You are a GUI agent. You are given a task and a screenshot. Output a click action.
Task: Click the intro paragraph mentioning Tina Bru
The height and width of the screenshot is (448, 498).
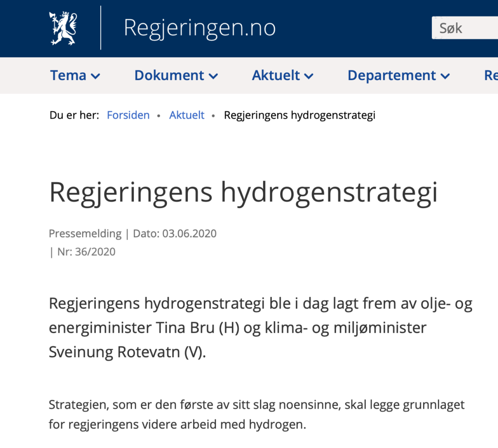(261, 328)
